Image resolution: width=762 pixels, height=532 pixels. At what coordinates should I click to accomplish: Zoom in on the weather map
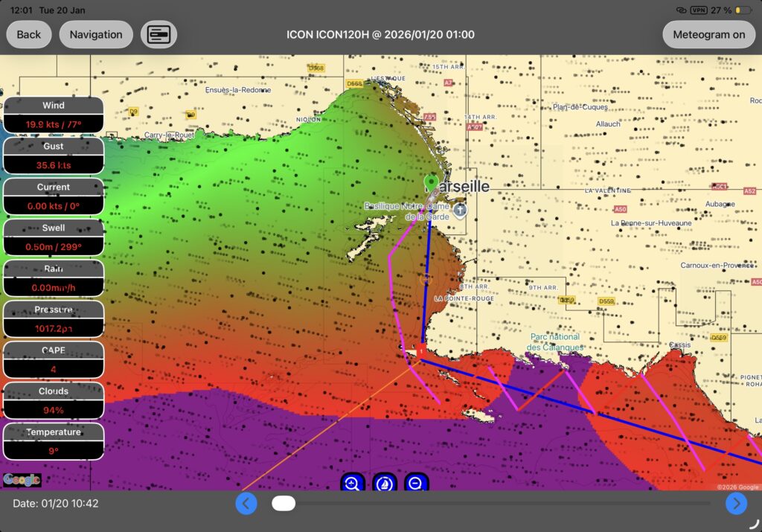(352, 483)
